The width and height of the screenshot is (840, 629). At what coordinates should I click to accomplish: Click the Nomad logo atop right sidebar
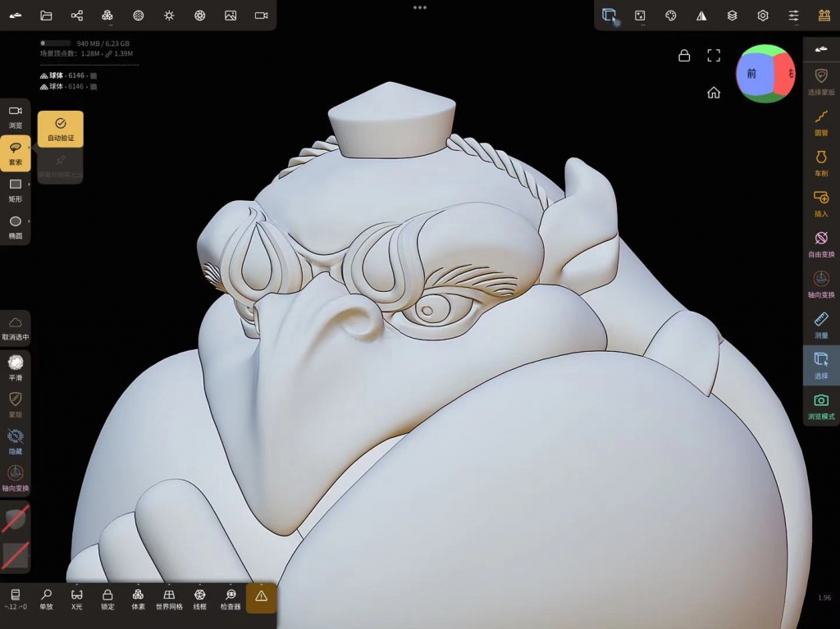tap(821, 49)
